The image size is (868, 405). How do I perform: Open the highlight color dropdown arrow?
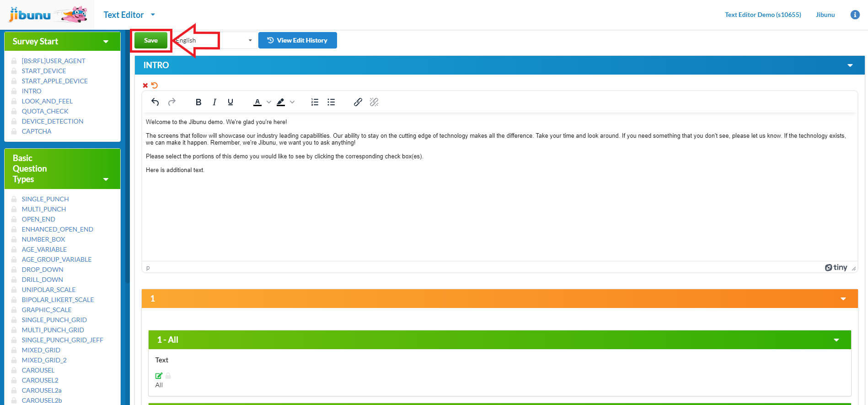pyautogui.click(x=292, y=102)
